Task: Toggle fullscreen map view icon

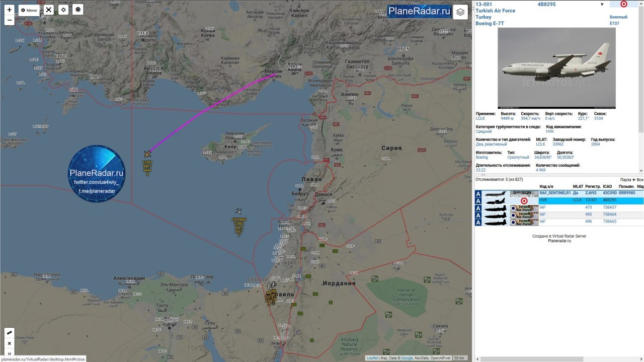Action: (x=48, y=10)
